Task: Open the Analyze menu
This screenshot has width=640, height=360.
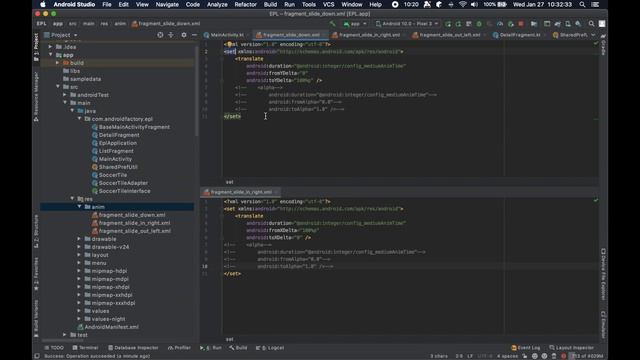Action: (217, 4)
